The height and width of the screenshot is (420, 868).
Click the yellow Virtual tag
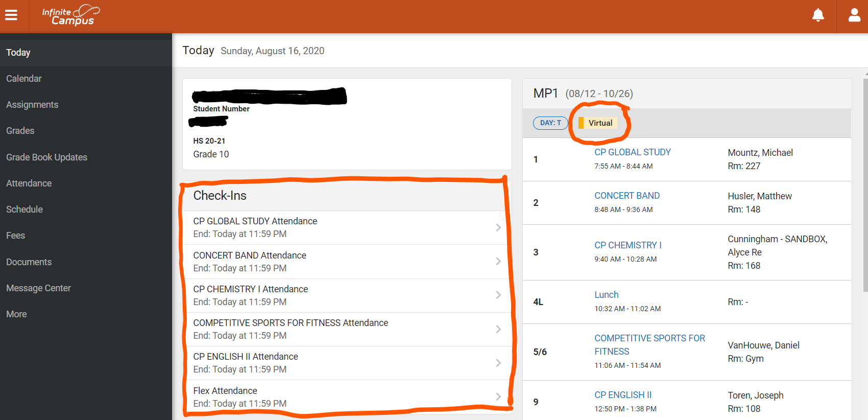pos(597,123)
